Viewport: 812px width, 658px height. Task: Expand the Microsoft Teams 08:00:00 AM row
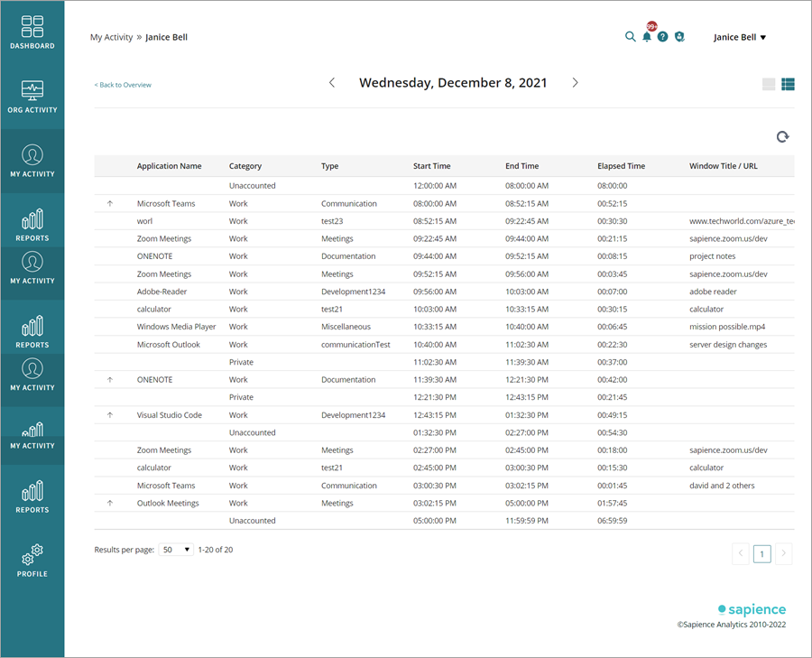(x=110, y=204)
